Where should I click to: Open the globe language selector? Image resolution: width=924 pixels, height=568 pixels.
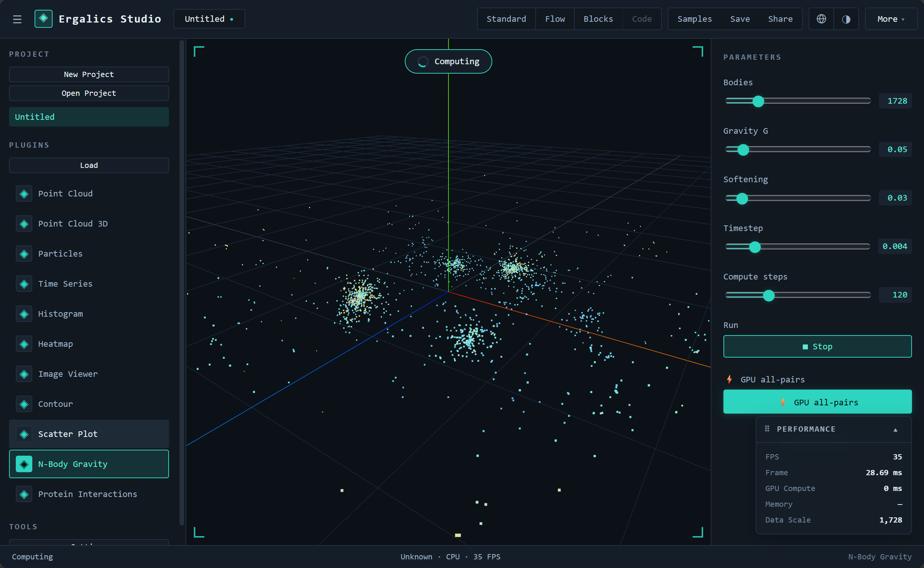(821, 19)
